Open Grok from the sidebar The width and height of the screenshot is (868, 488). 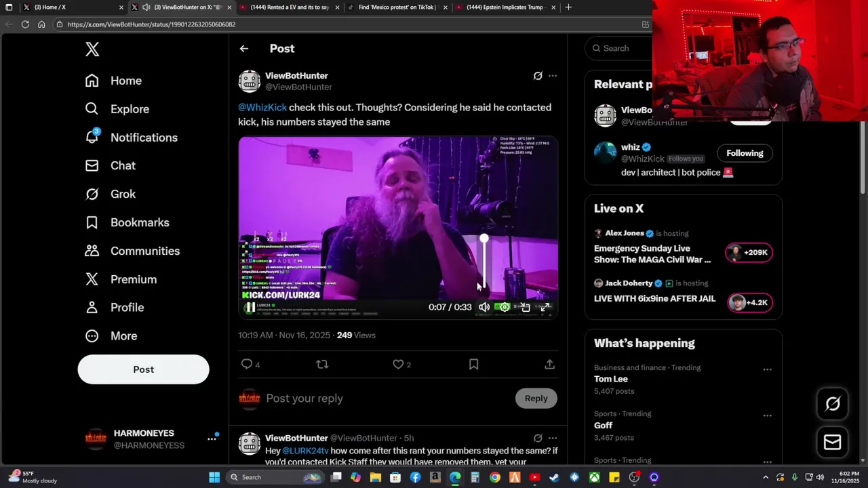110,194
